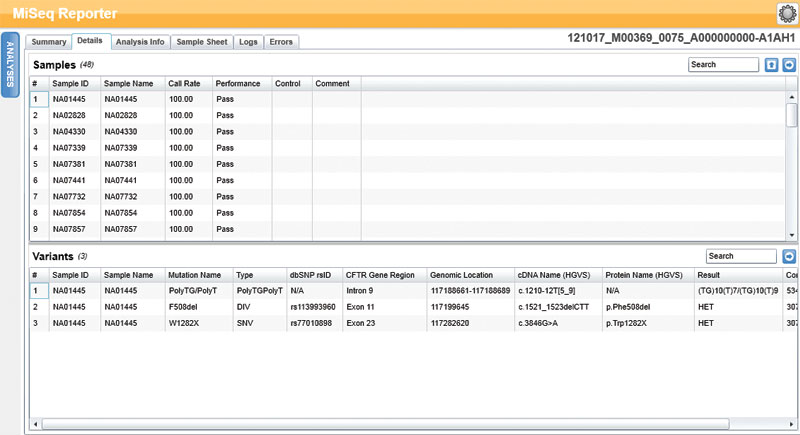Click the right-arrow icon in Variants panel
The height and width of the screenshot is (435, 800).
pyautogui.click(x=789, y=256)
